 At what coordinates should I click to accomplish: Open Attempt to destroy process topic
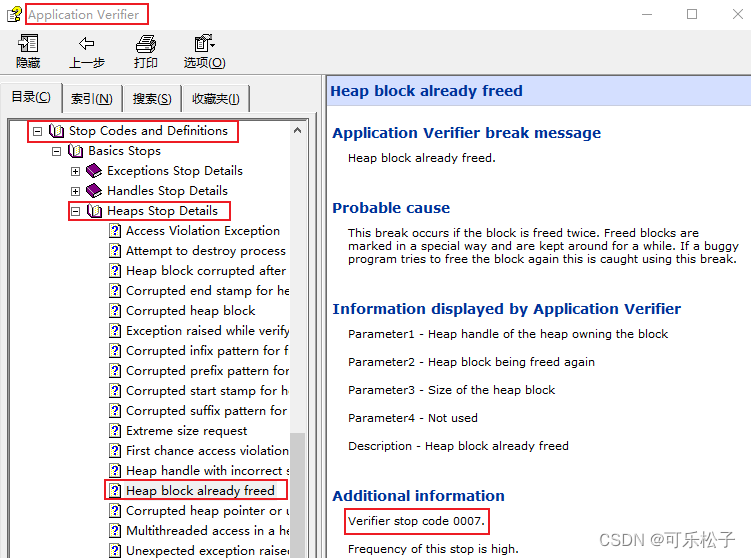click(x=205, y=251)
